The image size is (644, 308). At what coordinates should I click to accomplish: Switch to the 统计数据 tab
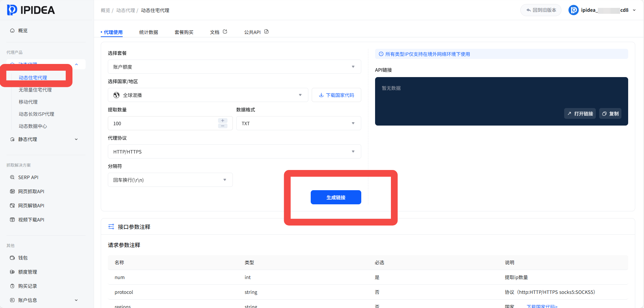tap(149, 32)
